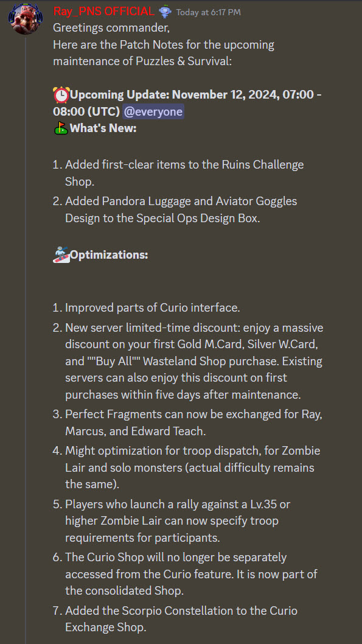Click the What's New heading
The width and height of the screenshot is (362, 644).
point(103,128)
